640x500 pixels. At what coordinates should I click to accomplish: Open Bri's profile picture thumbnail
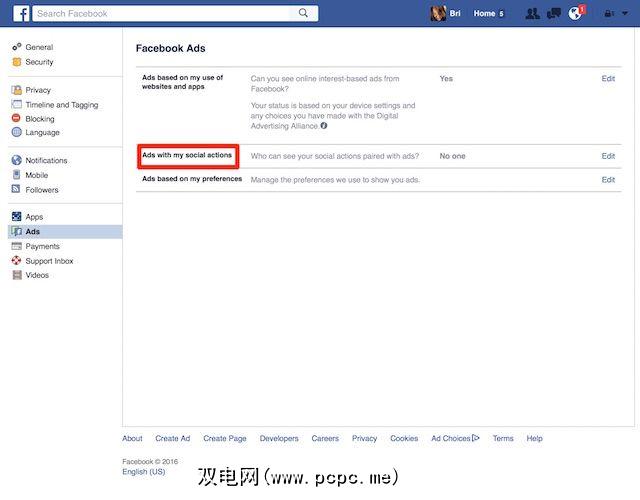(x=438, y=13)
